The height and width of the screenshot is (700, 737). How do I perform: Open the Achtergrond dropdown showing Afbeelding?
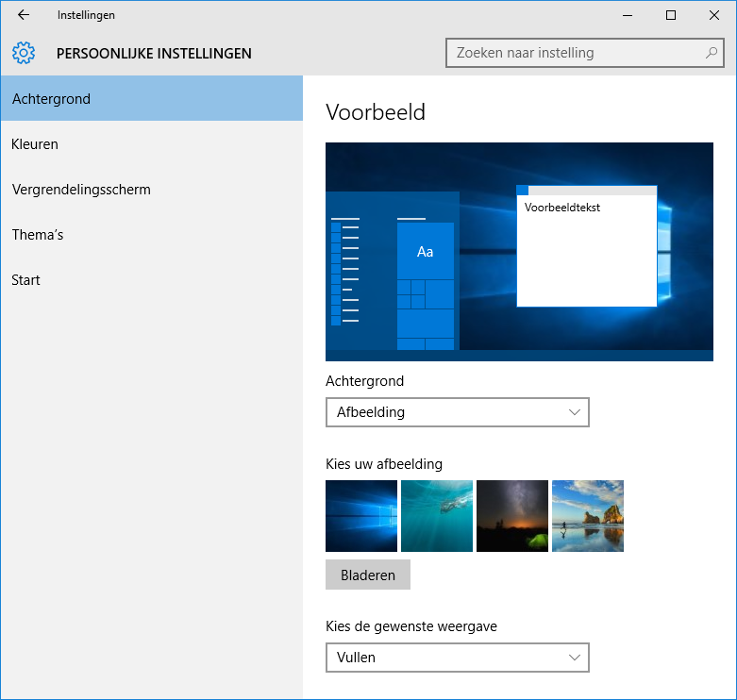(457, 412)
